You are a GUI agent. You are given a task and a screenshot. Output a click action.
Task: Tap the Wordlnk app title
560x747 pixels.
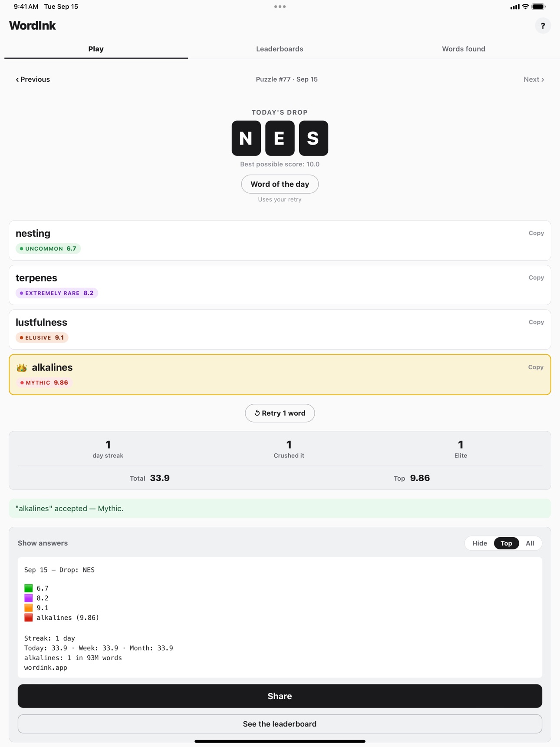pos(33,26)
